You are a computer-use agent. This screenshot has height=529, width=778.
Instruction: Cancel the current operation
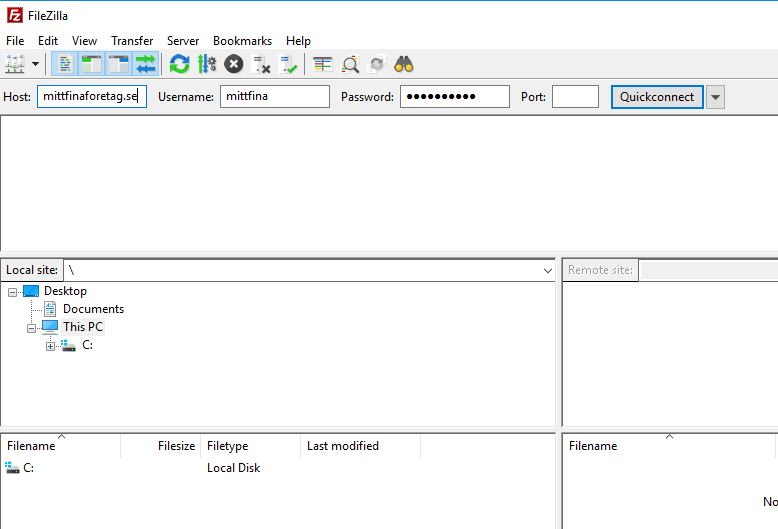(233, 64)
